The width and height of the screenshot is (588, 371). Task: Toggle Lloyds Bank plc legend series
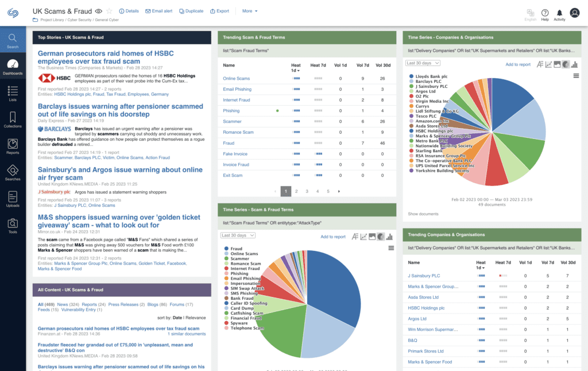(x=428, y=76)
